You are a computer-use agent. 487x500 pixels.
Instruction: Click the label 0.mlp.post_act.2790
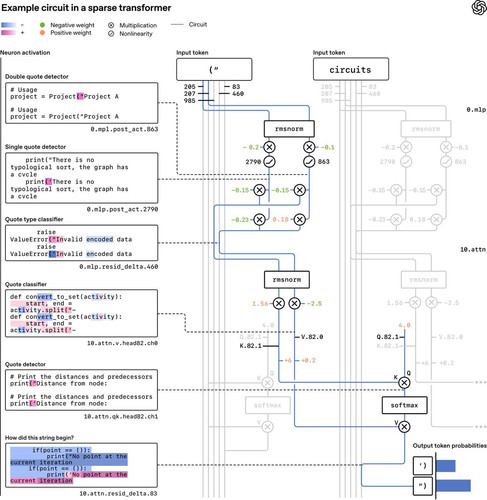(122, 209)
